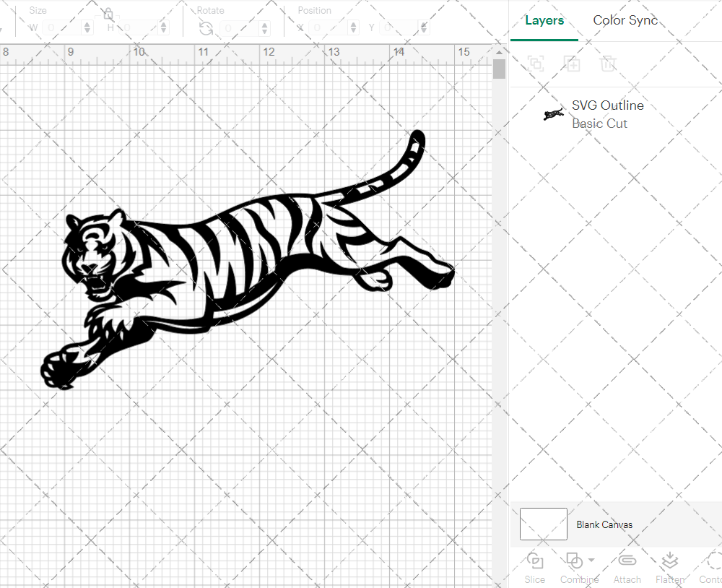This screenshot has height=588, width=722.
Task: Click the Width input field
Action: [x=62, y=27]
